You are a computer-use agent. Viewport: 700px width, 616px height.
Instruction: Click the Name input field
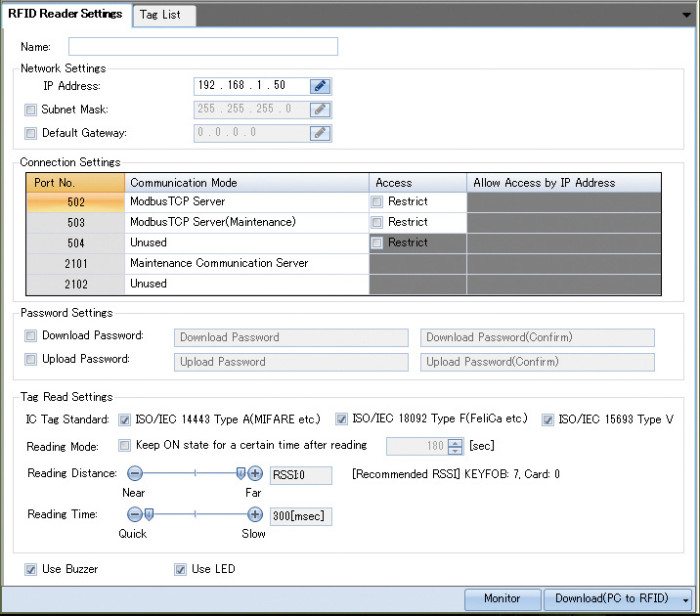pos(202,47)
